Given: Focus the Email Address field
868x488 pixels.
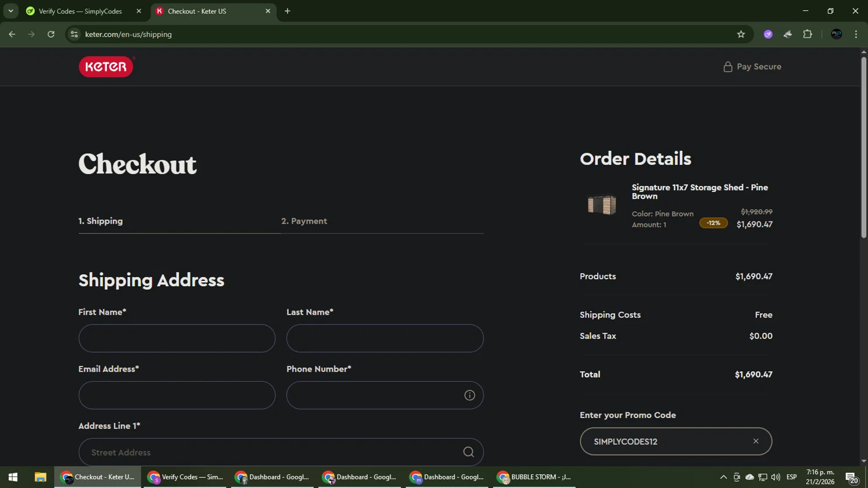Looking at the screenshot, I should point(177,395).
